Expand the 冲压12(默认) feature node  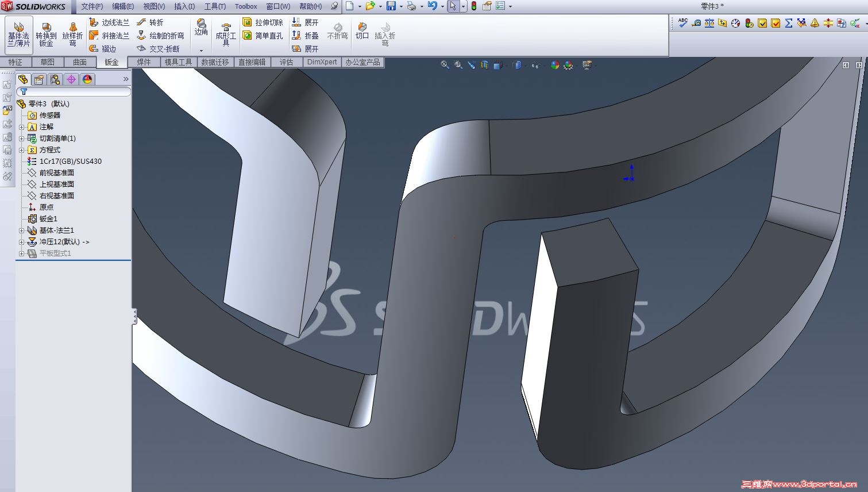coord(22,242)
